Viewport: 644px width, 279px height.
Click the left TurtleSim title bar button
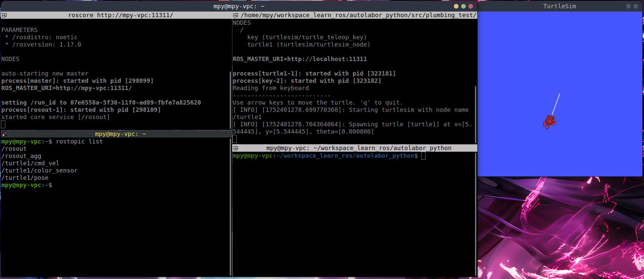pyautogui.click(x=628, y=6)
